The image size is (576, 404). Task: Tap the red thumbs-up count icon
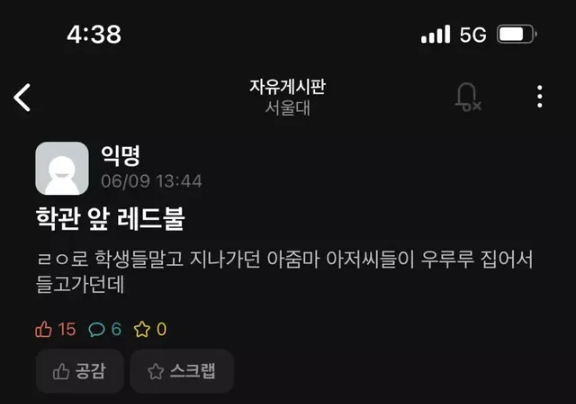43,329
